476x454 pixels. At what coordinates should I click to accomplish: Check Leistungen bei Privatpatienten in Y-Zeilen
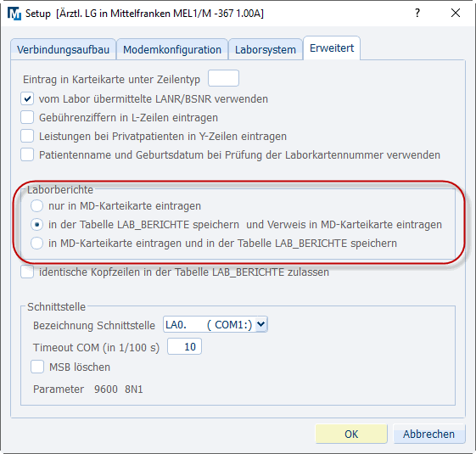coord(27,136)
